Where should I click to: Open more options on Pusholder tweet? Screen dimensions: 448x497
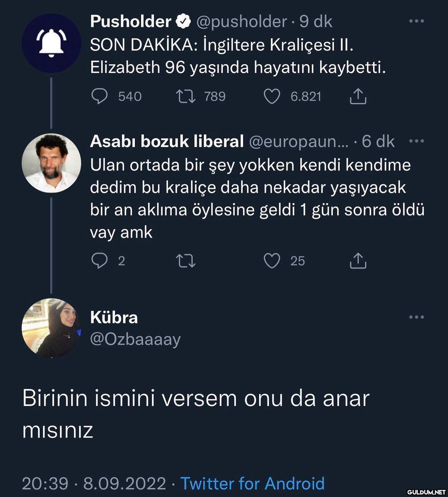pos(416,21)
